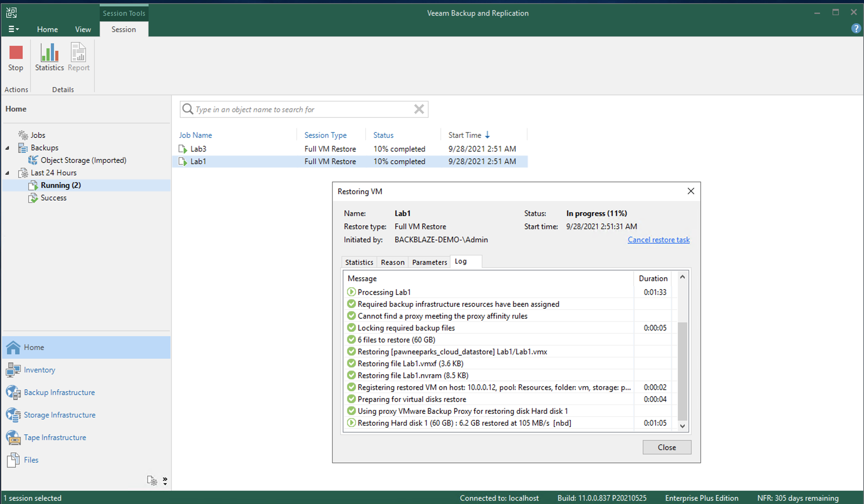Image resolution: width=864 pixels, height=504 pixels.
Task: Click Backup Infrastructure link text
Action: pos(59,392)
